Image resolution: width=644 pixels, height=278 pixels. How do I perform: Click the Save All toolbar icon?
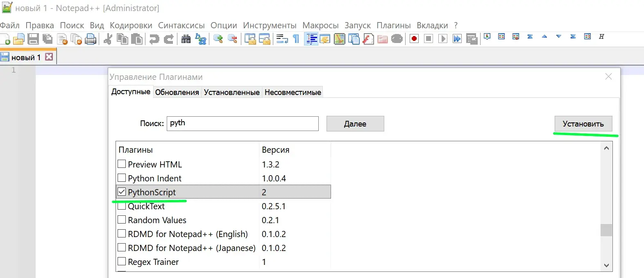click(48, 39)
